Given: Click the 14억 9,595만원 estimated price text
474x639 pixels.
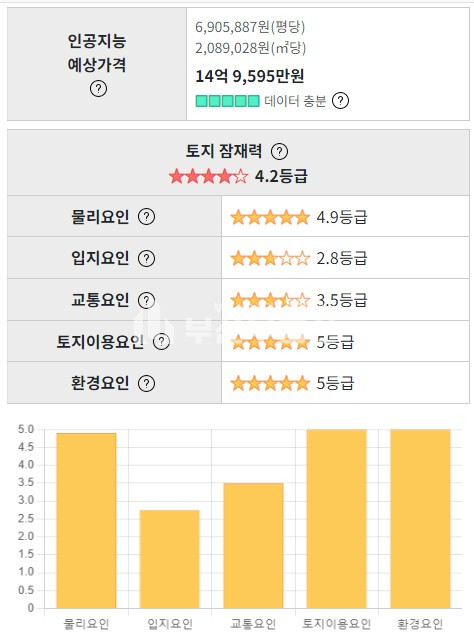Looking at the screenshot, I should tap(250, 76).
